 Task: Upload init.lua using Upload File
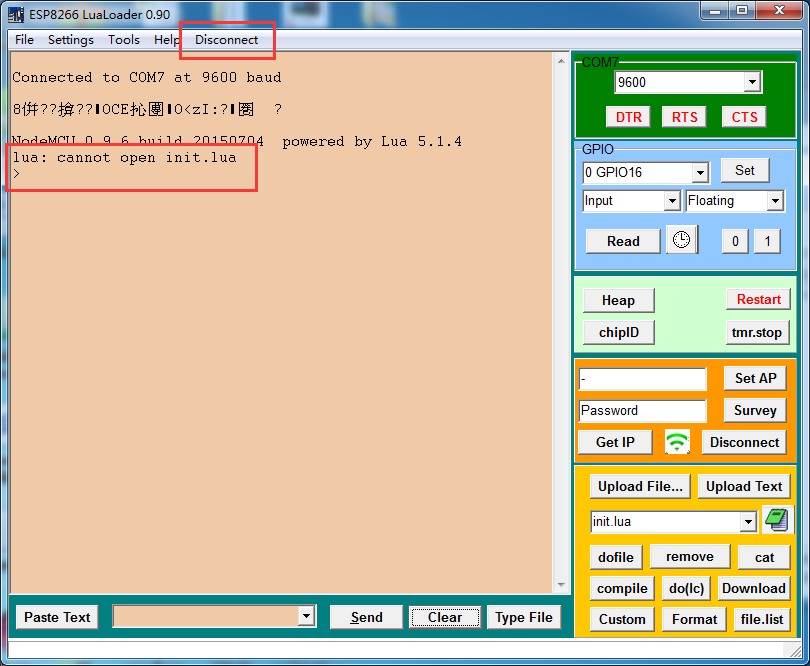tap(639, 486)
